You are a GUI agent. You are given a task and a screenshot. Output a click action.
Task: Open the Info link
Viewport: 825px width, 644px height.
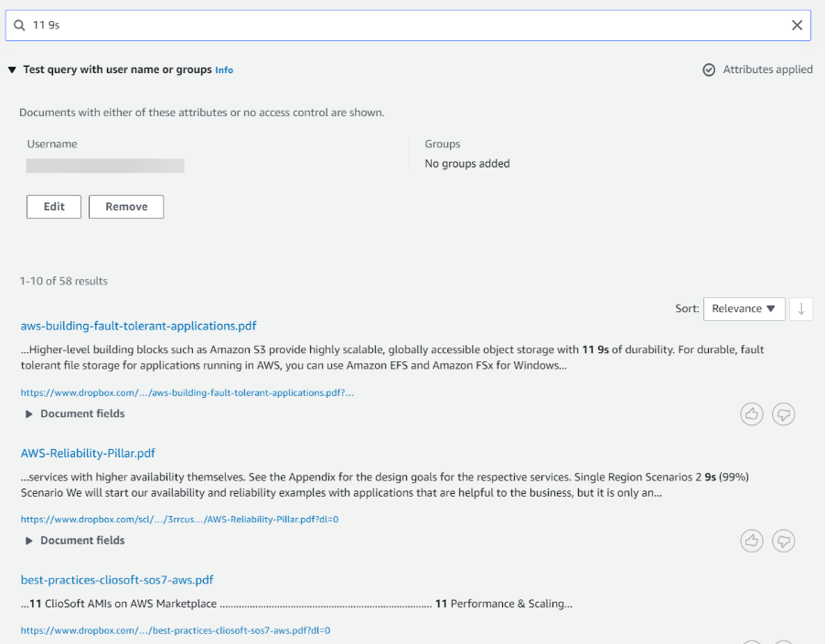pyautogui.click(x=223, y=70)
